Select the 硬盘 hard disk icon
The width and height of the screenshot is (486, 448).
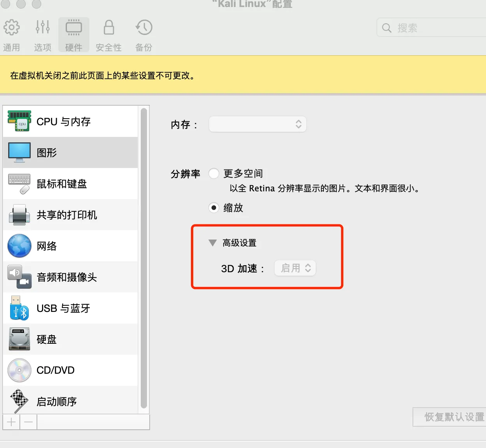[x=19, y=339]
